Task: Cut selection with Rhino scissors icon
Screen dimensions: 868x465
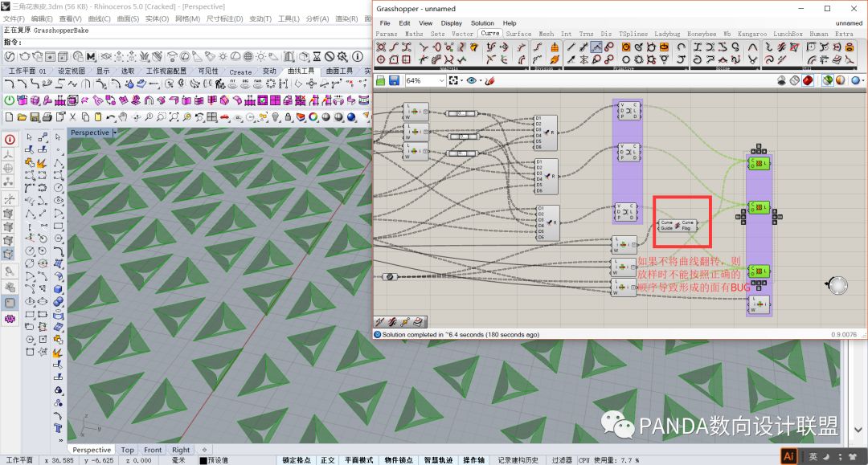Action: pyautogui.click(x=72, y=117)
